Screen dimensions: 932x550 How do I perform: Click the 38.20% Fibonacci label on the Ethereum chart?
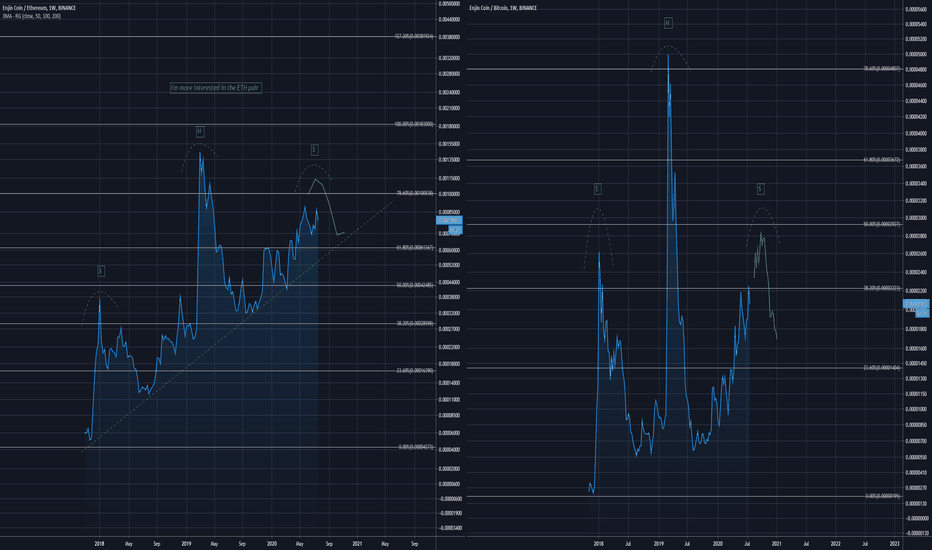(x=415, y=323)
